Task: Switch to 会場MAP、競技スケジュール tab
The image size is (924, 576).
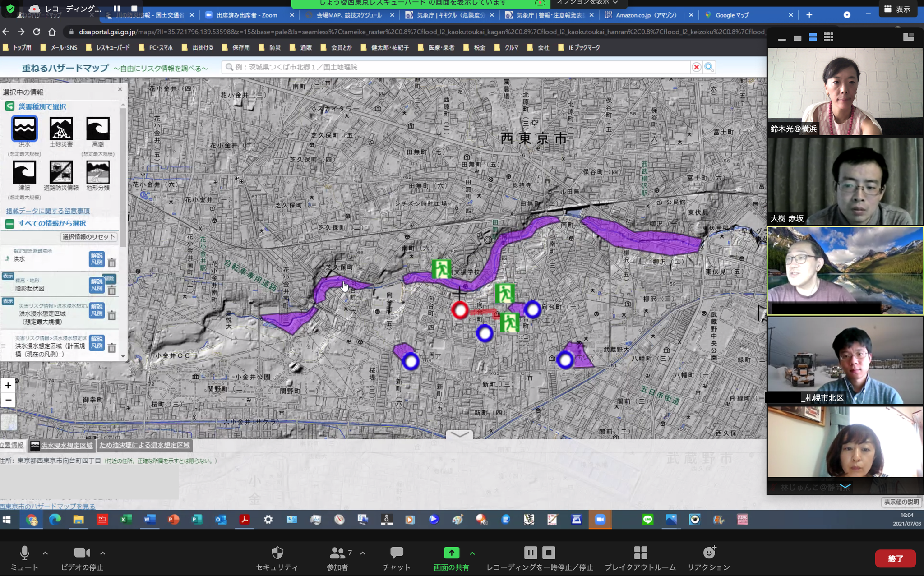Action: click(x=349, y=15)
